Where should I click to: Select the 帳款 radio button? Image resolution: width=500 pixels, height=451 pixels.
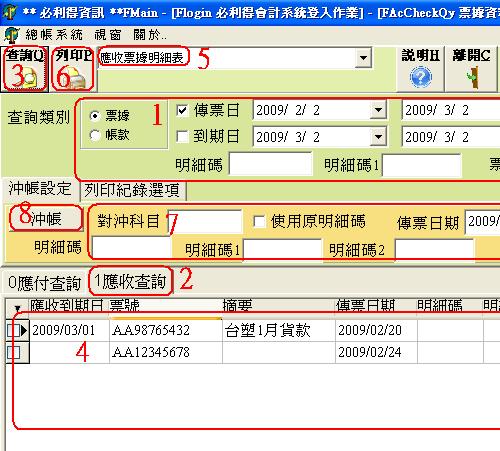pos(95,135)
